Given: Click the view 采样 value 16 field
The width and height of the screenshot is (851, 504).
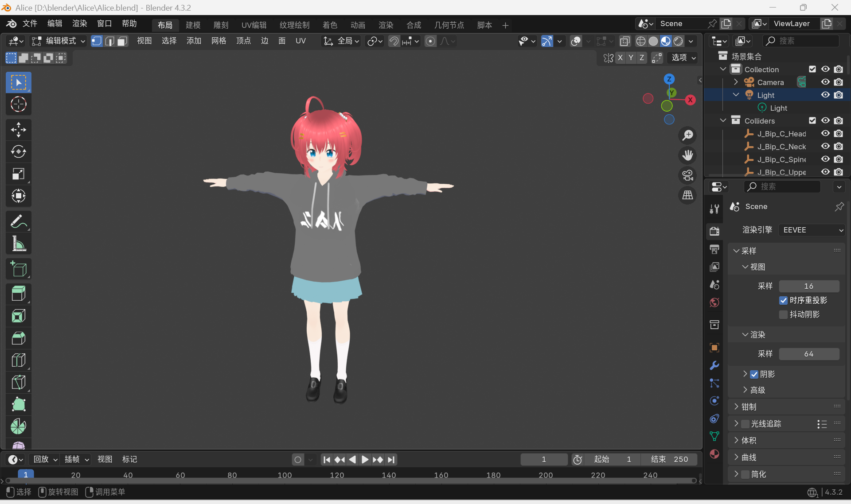Looking at the screenshot, I should [808, 286].
